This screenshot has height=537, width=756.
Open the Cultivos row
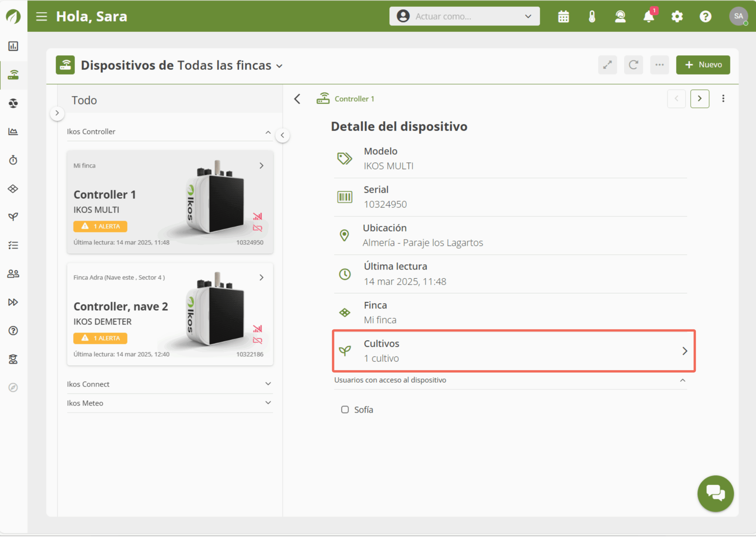click(x=514, y=351)
